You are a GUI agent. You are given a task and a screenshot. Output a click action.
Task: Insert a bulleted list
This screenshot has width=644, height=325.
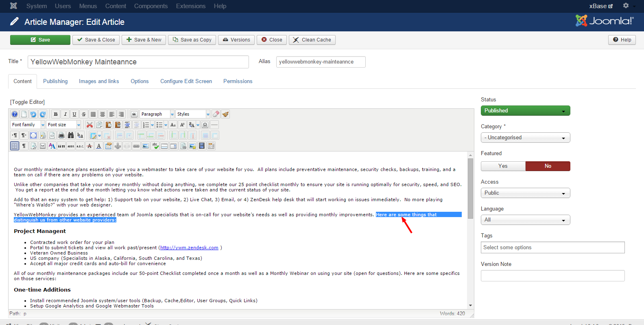(159, 125)
